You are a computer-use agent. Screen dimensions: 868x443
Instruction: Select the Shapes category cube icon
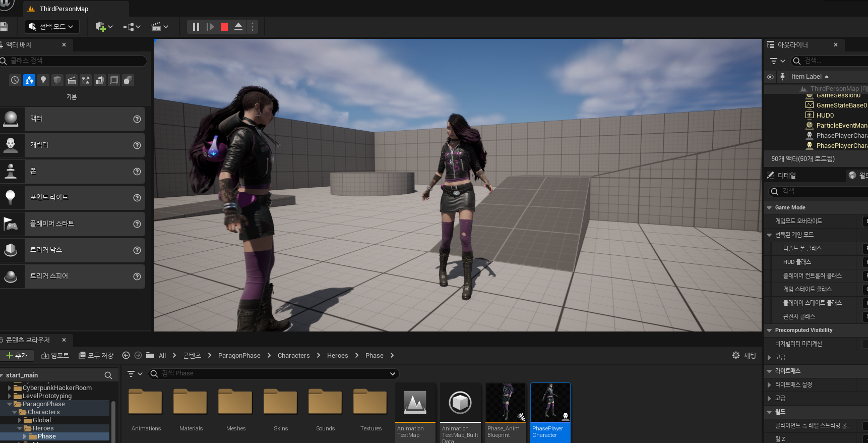pos(57,80)
